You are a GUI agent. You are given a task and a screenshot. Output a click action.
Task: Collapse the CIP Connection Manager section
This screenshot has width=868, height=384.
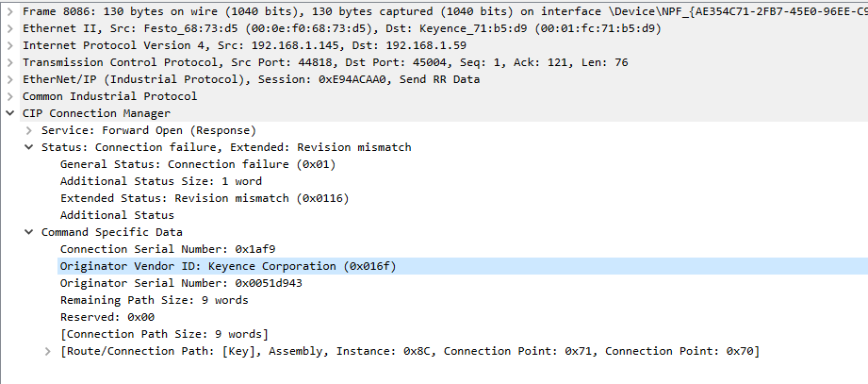pyautogui.click(x=9, y=113)
